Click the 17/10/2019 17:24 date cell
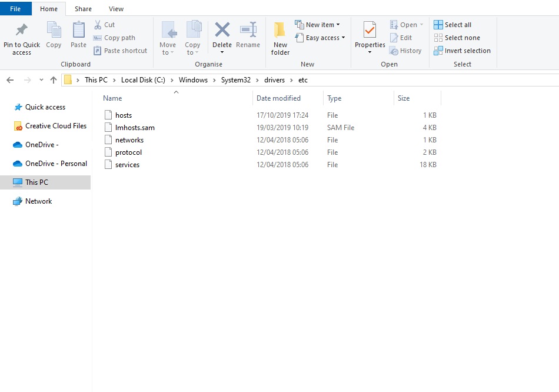Screen dimensions: 559x392 pyautogui.click(x=282, y=115)
